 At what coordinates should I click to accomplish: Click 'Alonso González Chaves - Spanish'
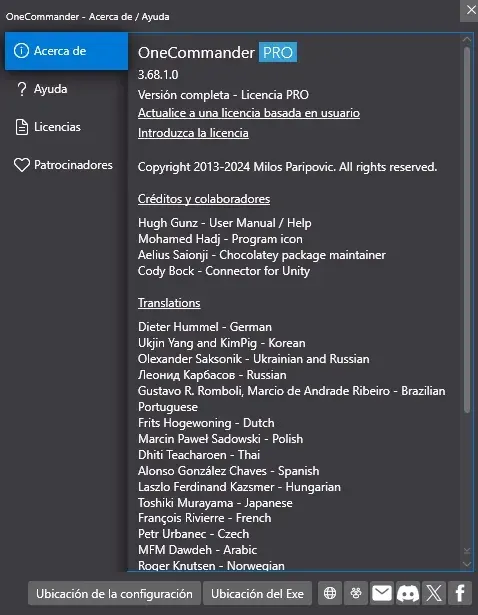[228, 471]
